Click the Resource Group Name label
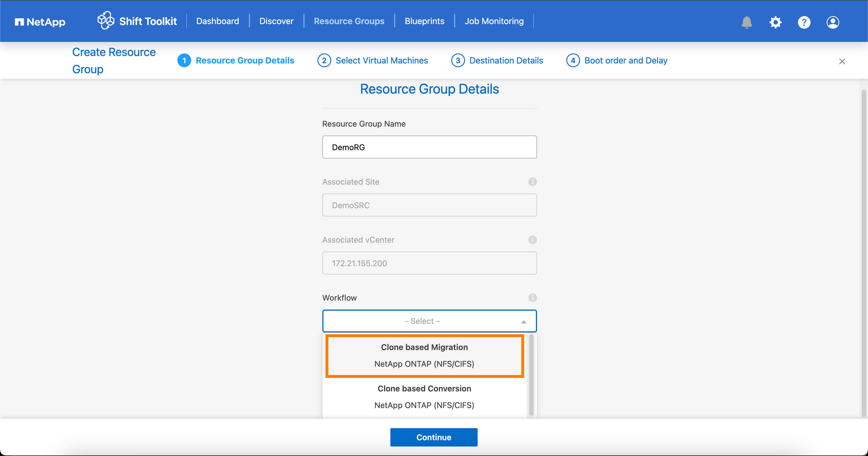868x456 pixels. point(364,124)
